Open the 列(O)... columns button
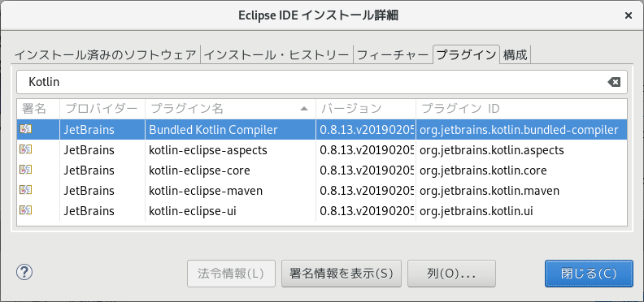The width and height of the screenshot is (644, 302). click(451, 274)
